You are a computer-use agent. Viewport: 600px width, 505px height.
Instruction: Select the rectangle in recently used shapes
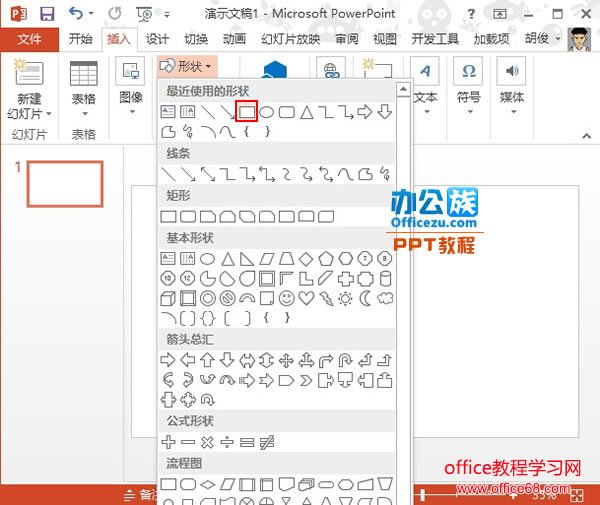pos(247,112)
